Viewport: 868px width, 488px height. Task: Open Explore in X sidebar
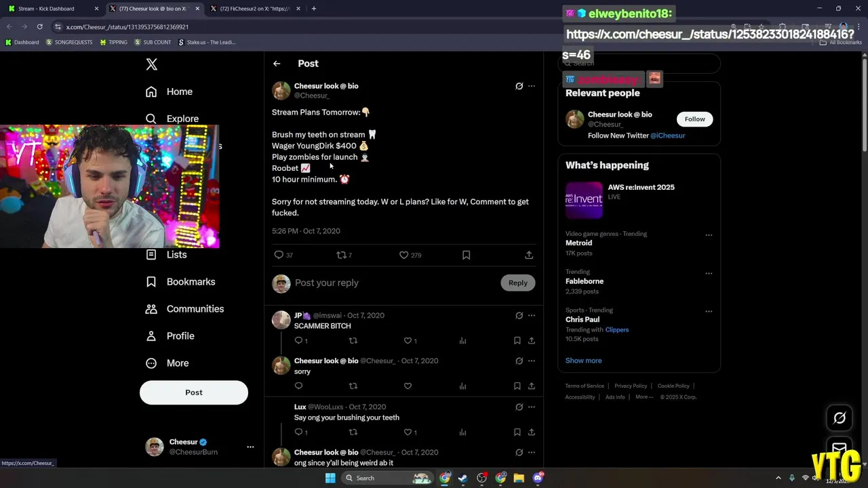[x=172, y=119]
